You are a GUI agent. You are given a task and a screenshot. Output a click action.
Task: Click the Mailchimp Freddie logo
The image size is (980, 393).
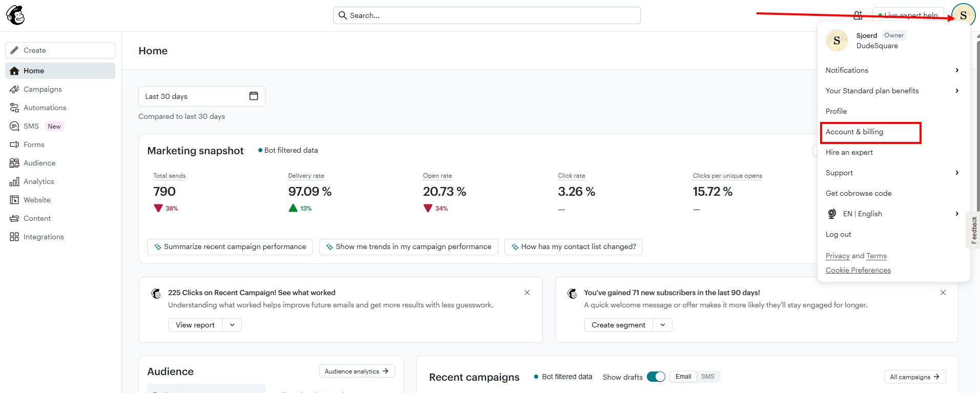(15, 15)
